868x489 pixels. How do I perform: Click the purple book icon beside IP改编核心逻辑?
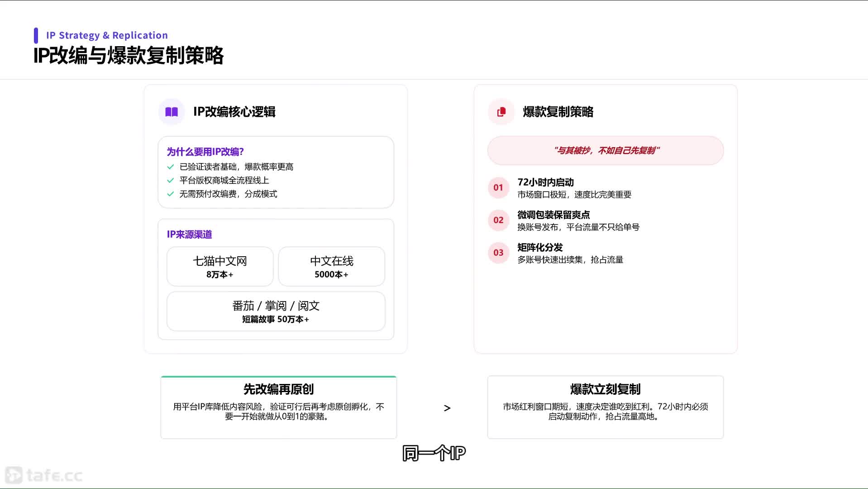(172, 112)
